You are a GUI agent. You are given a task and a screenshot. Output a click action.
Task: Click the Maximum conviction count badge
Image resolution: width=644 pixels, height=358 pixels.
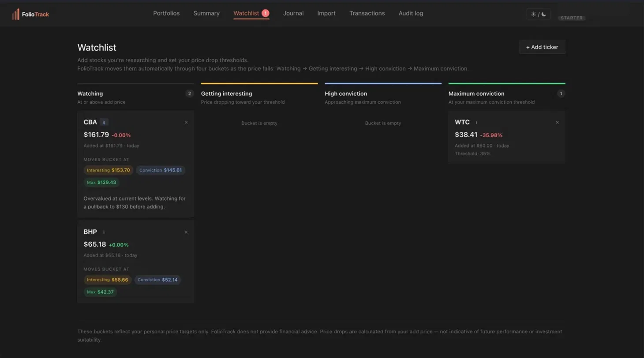pos(561,93)
